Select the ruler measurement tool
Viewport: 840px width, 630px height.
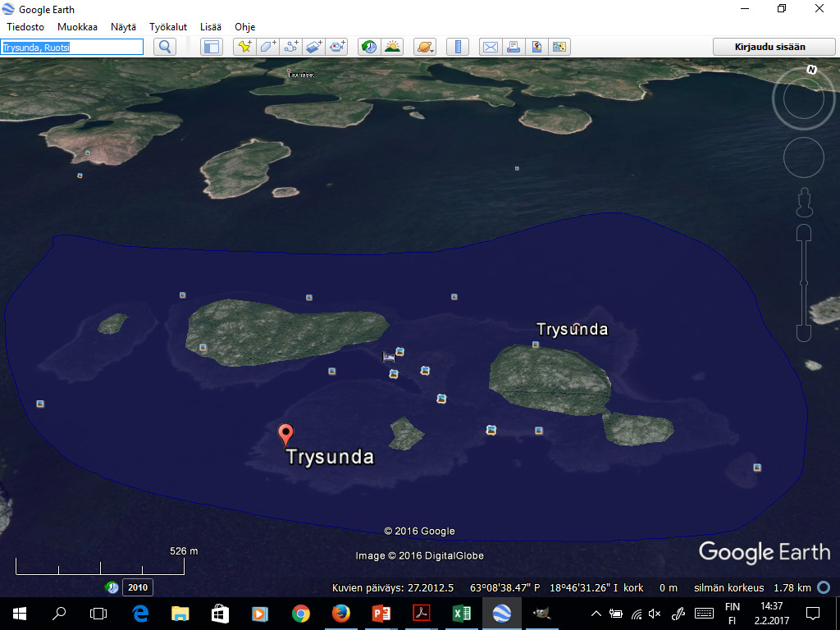pos(457,47)
